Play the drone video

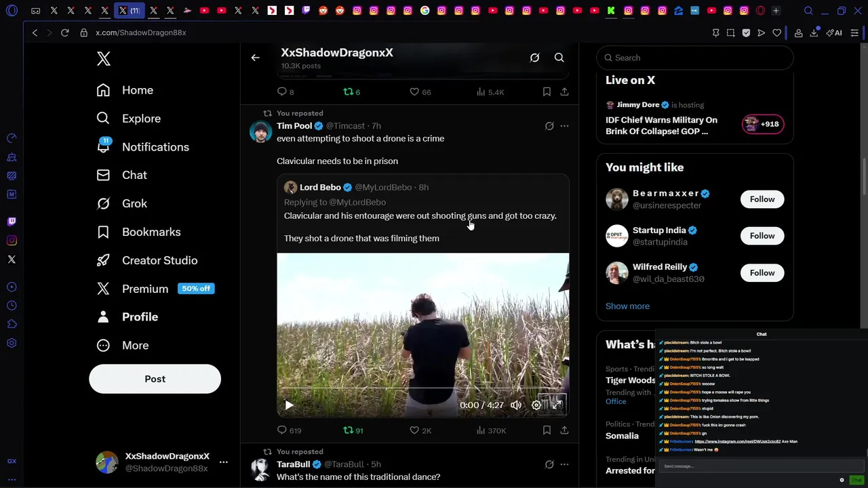(x=289, y=405)
